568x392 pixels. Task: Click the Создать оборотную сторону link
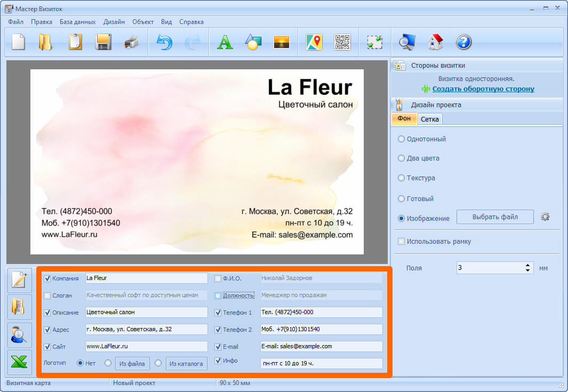point(483,89)
